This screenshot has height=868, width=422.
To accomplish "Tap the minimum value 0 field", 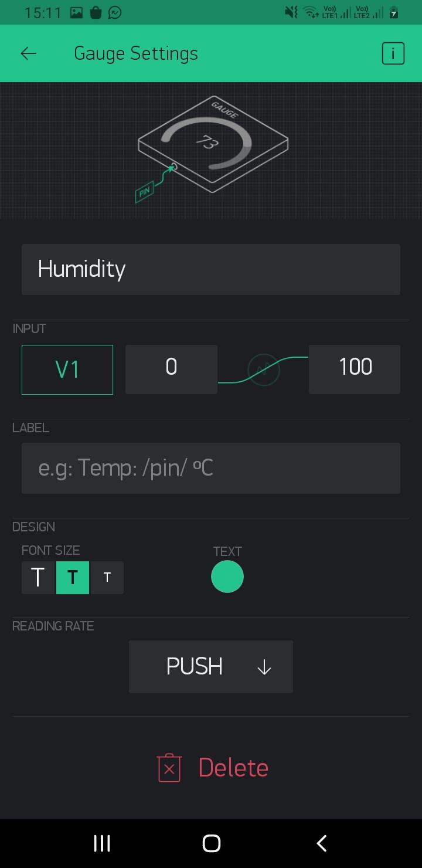I will (x=171, y=369).
